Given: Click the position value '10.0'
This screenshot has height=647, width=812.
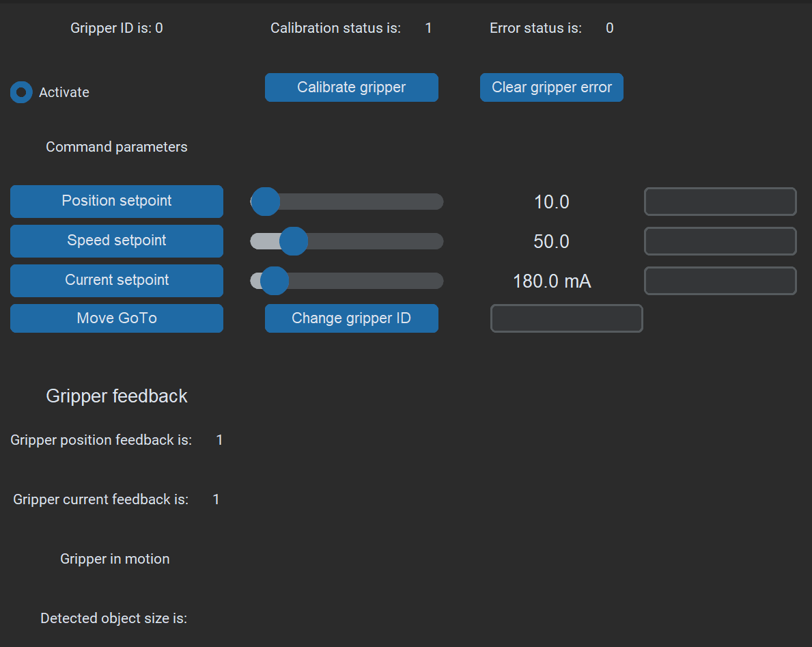Looking at the screenshot, I should (x=552, y=202).
